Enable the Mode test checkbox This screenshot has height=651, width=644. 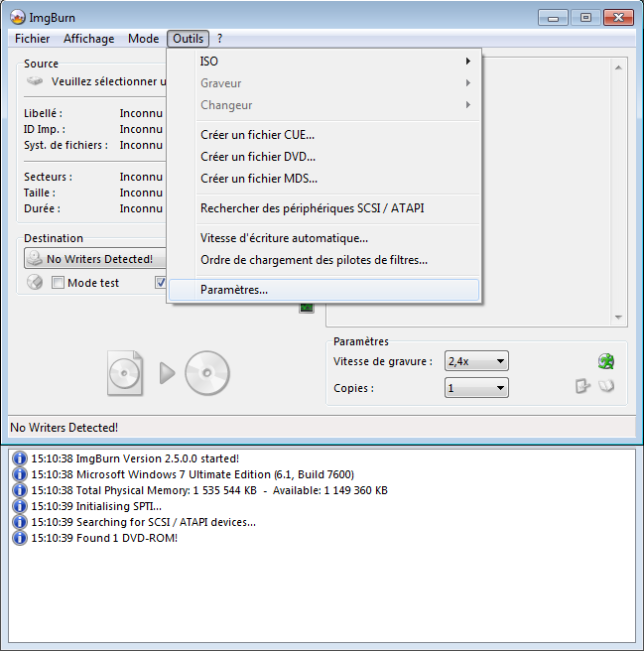coord(58,282)
